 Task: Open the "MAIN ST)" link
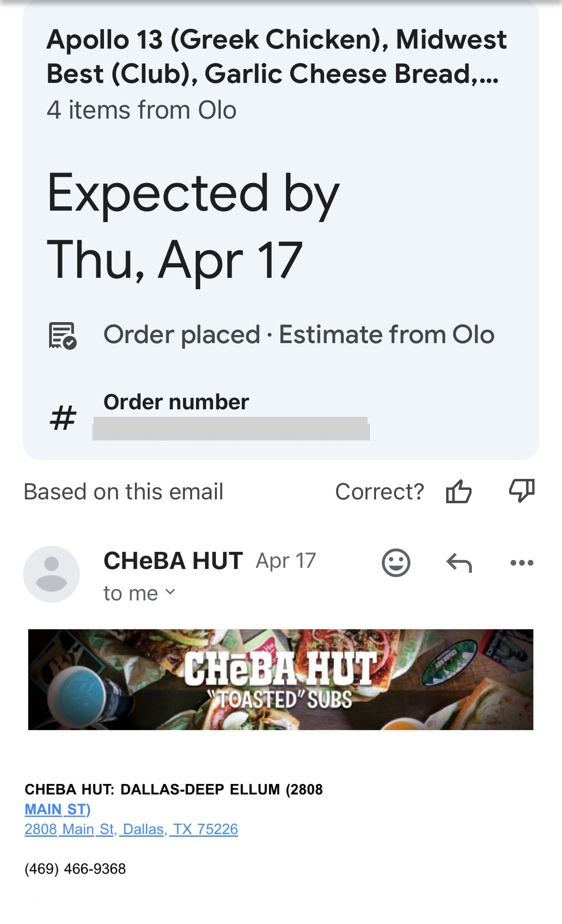click(x=57, y=809)
